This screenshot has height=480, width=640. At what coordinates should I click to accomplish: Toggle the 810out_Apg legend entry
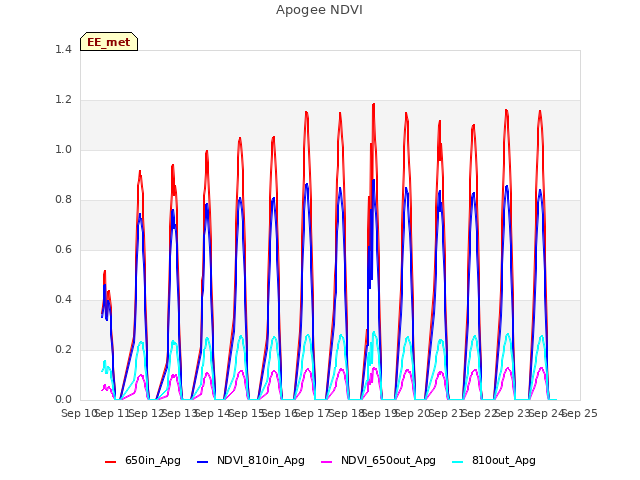tap(494, 461)
